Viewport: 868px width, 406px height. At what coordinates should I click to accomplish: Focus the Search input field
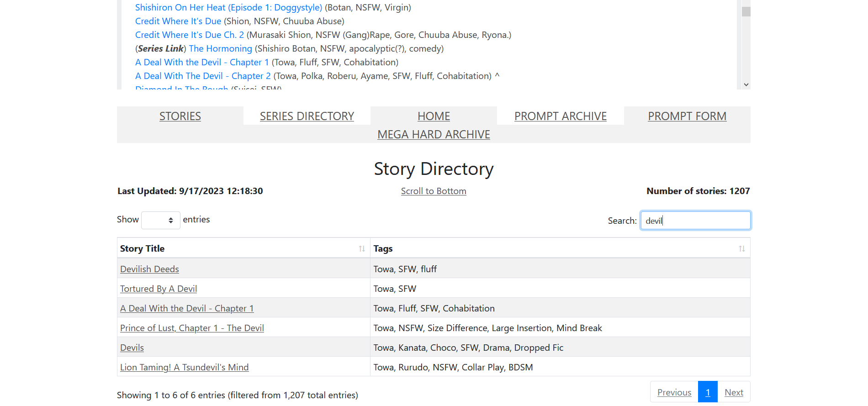click(x=695, y=221)
